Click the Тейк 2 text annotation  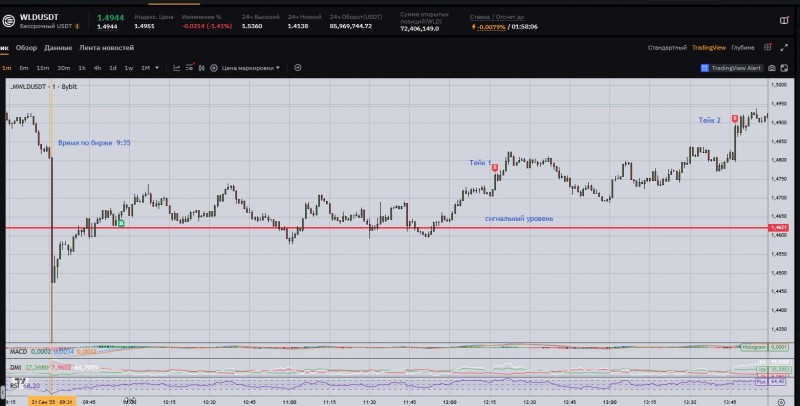(710, 120)
